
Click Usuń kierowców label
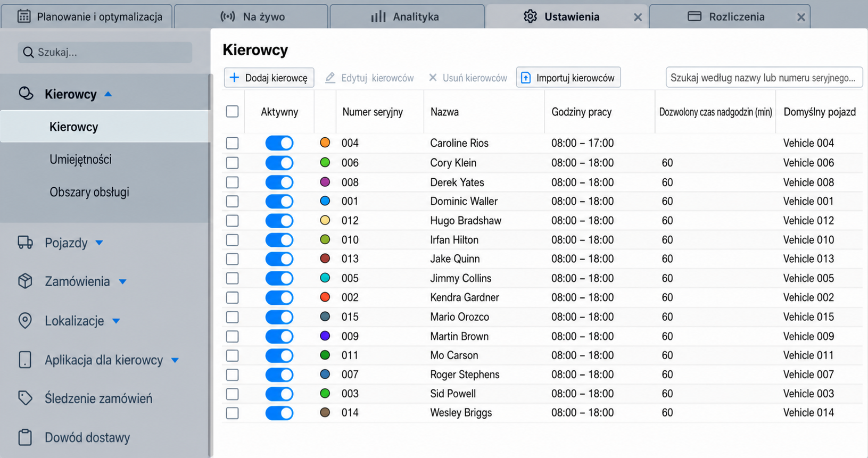click(x=475, y=78)
